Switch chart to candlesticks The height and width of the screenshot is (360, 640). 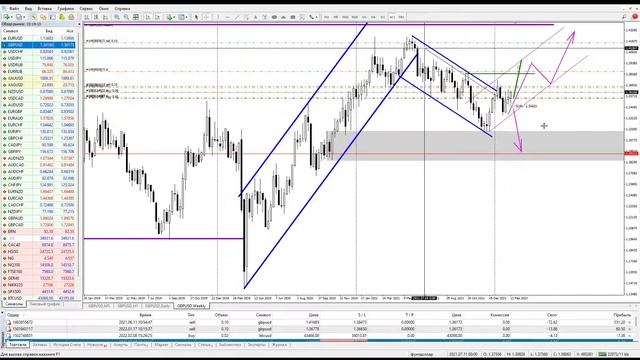[96, 17]
